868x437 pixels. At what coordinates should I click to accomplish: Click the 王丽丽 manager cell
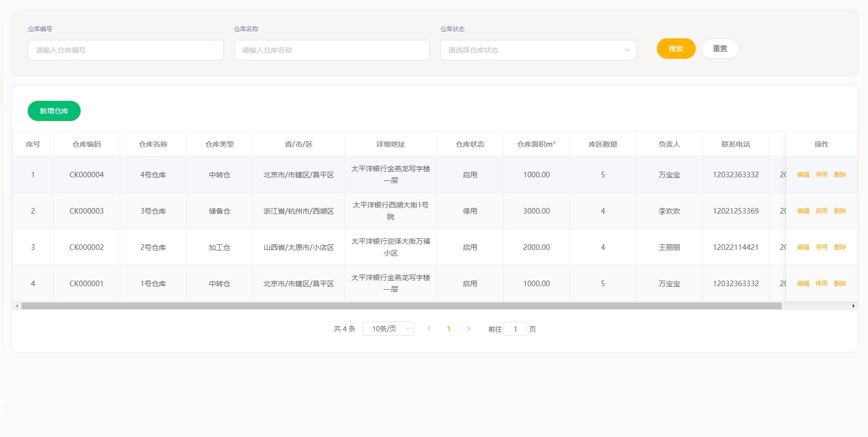pyautogui.click(x=669, y=247)
